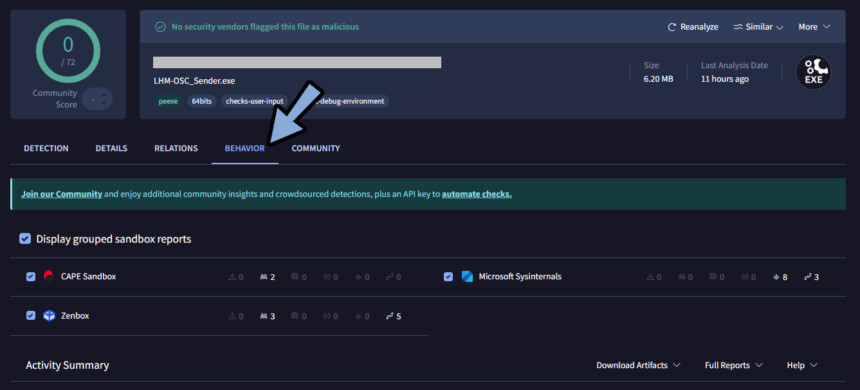Image resolution: width=860 pixels, height=390 pixels.
Task: Expand Download Artifacts dropdown
Action: [638, 365]
